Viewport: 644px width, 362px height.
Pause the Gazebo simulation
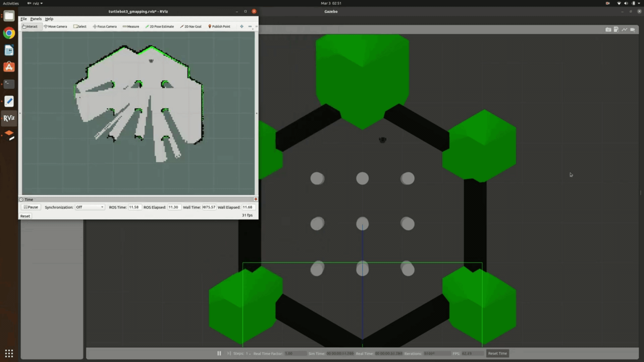219,353
